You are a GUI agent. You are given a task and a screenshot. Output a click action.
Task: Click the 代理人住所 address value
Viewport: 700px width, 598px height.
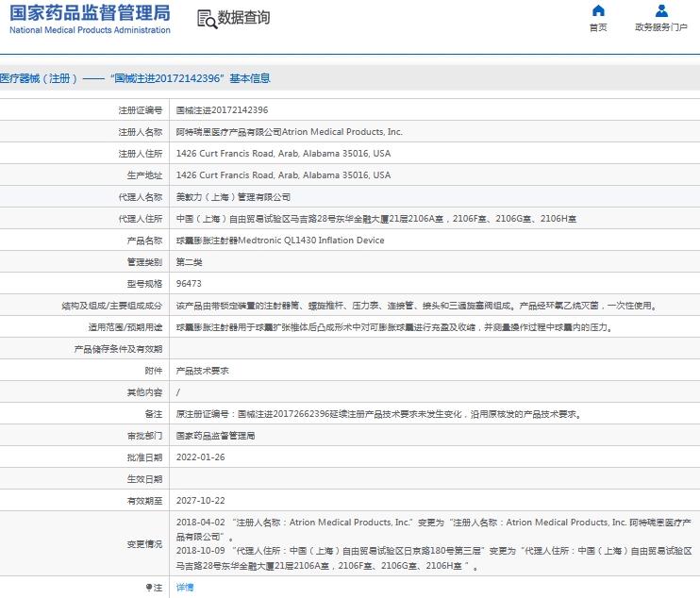point(375,219)
